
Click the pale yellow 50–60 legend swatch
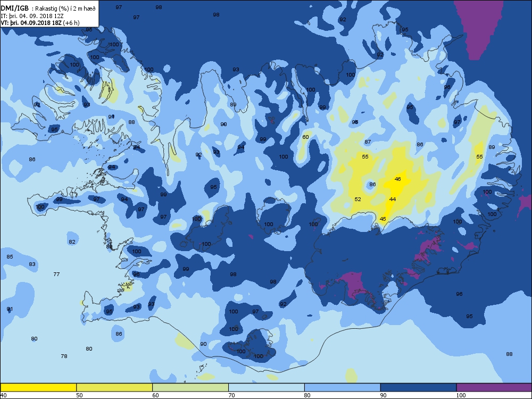point(114,387)
